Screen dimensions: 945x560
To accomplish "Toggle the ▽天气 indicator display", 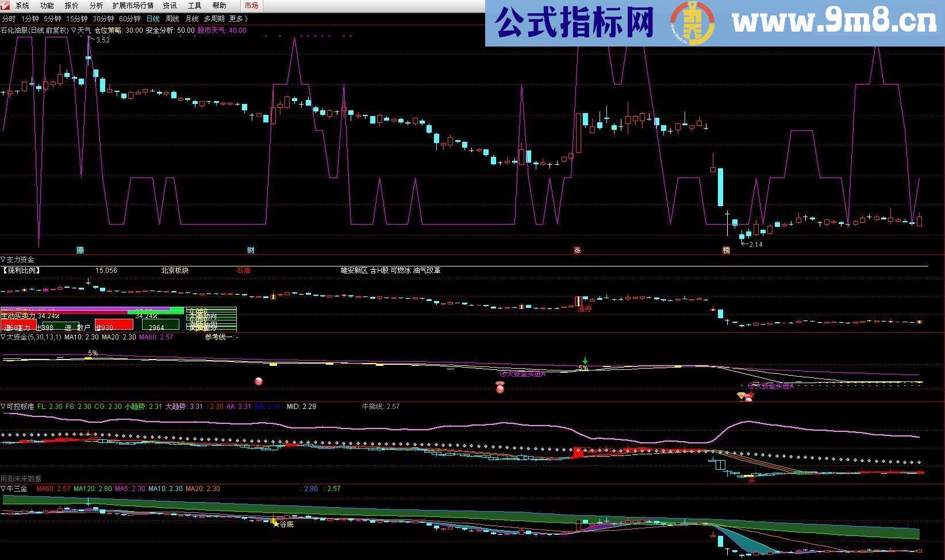I will pyautogui.click(x=78, y=30).
